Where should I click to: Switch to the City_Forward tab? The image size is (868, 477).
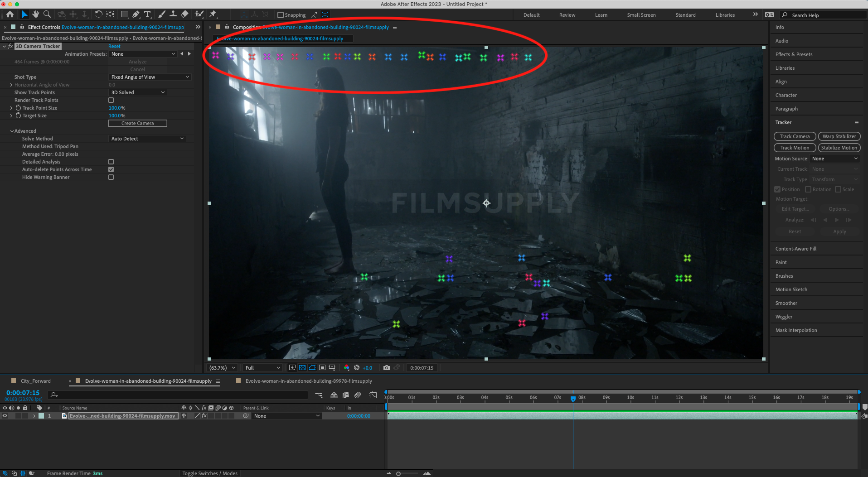tap(35, 381)
